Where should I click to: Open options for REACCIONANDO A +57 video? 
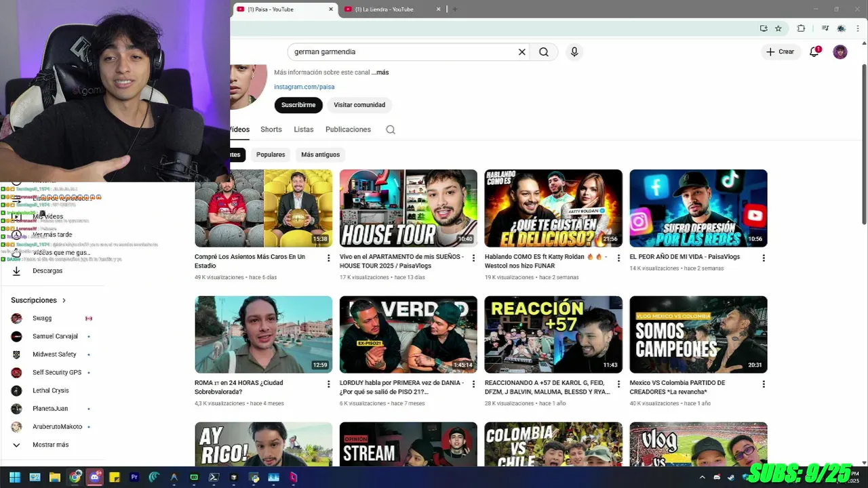tap(618, 384)
